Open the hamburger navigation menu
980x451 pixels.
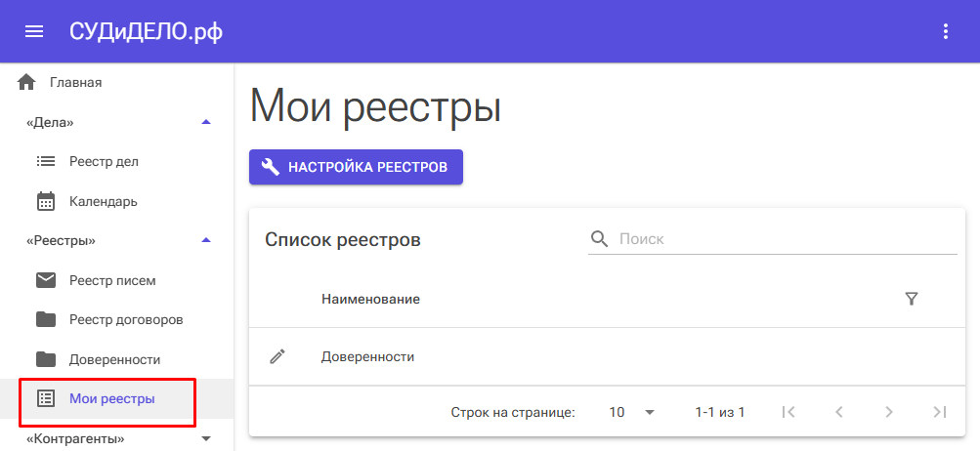click(x=34, y=31)
